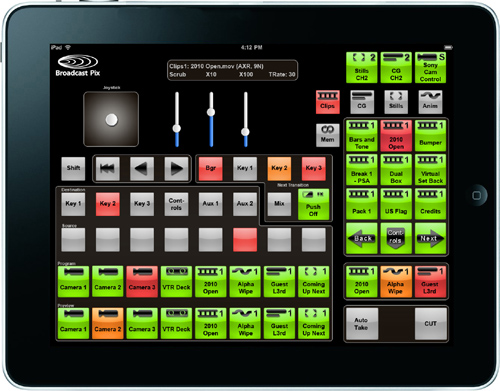This screenshot has width=500, height=391.
Task: Select the Anim library button
Action: [x=430, y=102]
